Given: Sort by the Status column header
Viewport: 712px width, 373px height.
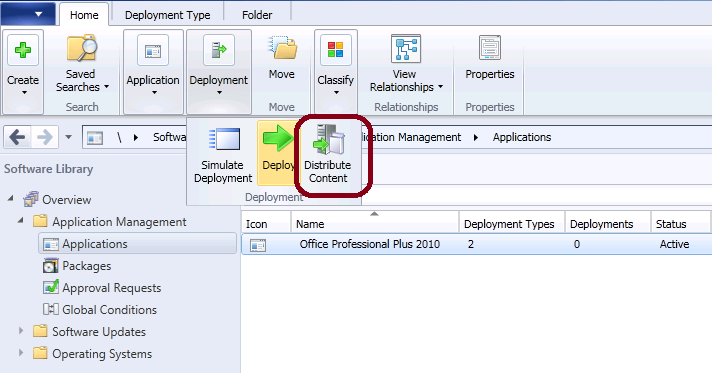Looking at the screenshot, I should click(x=680, y=224).
